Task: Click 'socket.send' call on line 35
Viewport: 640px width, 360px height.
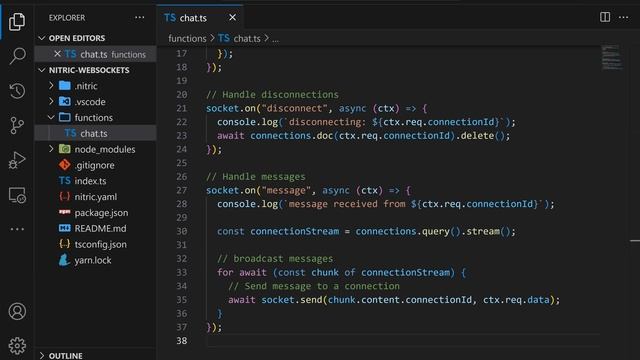Action: pos(292,300)
